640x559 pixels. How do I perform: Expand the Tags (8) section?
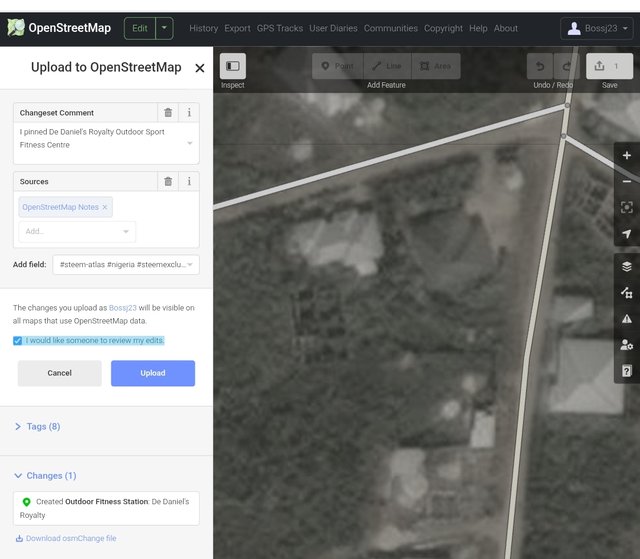[38, 427]
